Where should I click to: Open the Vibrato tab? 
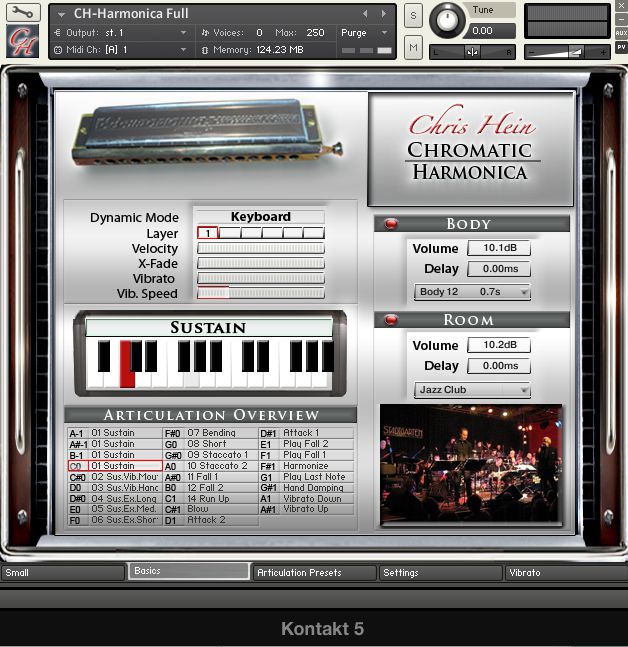pos(566,573)
